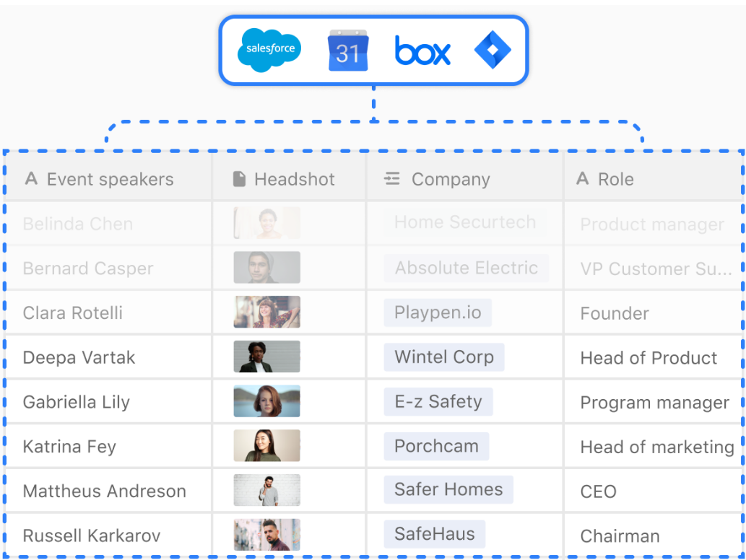Screen dimensions: 746x560
Task: Select the Company column header
Action: 451,180
